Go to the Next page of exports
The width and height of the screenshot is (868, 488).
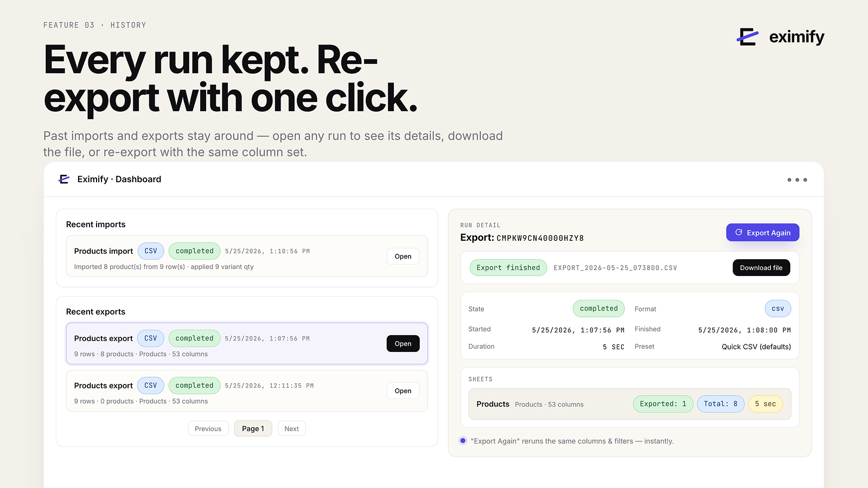pyautogui.click(x=292, y=429)
